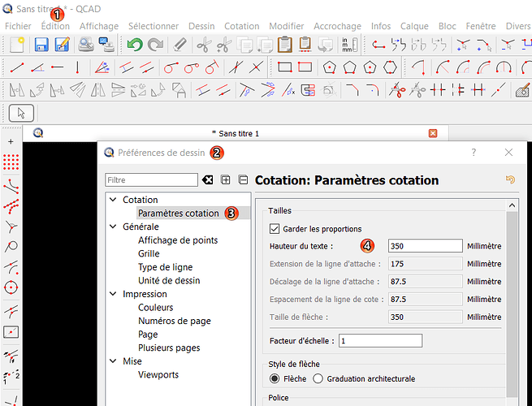Click the Facteur d'échelle field
Screen dimensions: 532x406
coord(380,340)
